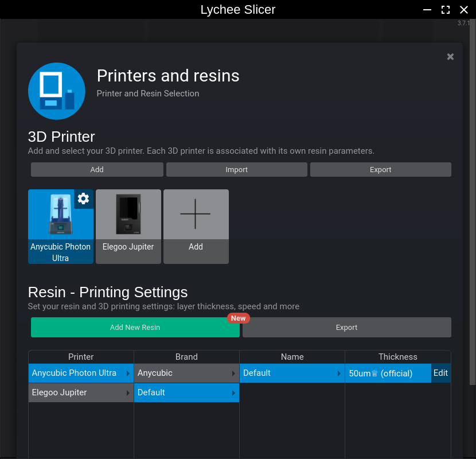Click the plus icon to add printer
476x459 pixels.
tap(196, 213)
